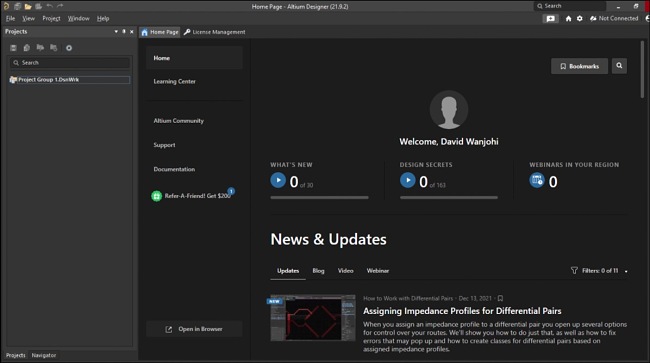650x363 pixels.
Task: Click the compile icon in Projects panel toolbar
Action: (x=27, y=48)
